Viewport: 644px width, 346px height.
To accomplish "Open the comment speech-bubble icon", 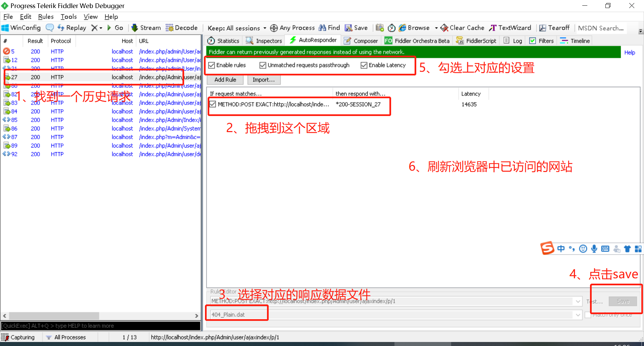I will pyautogui.click(x=50, y=28).
